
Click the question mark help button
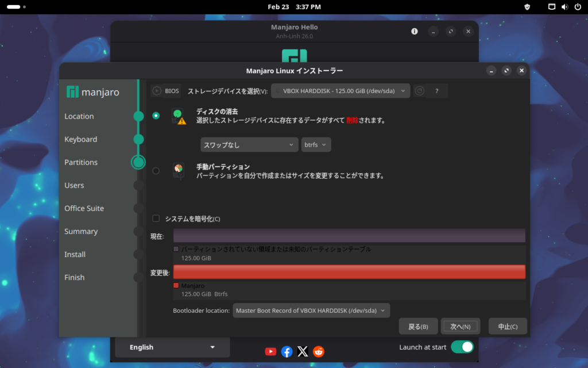(437, 91)
